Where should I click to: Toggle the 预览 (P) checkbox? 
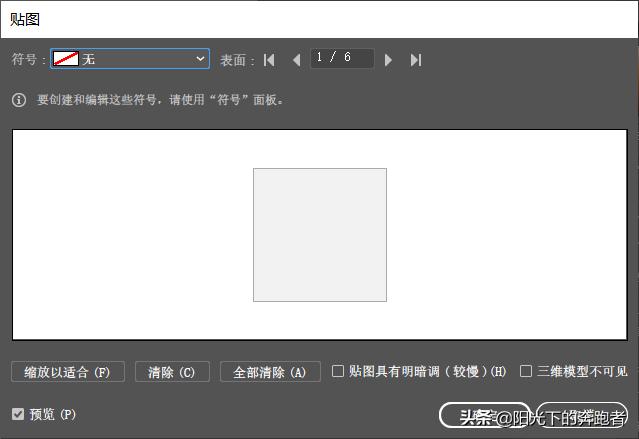click(18, 414)
